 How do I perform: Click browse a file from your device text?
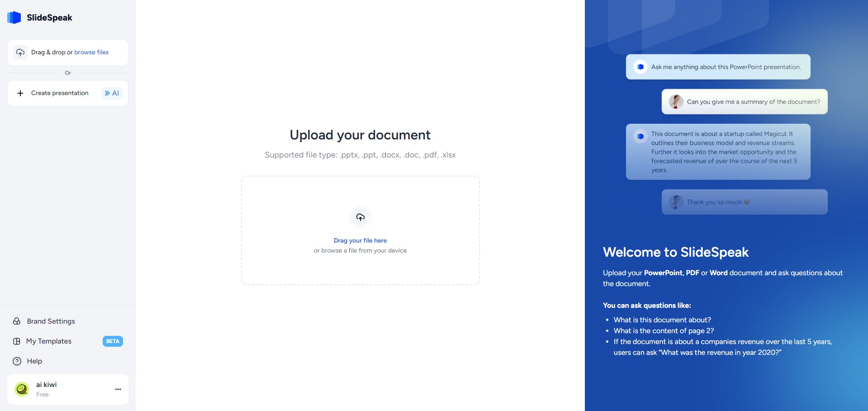360,250
